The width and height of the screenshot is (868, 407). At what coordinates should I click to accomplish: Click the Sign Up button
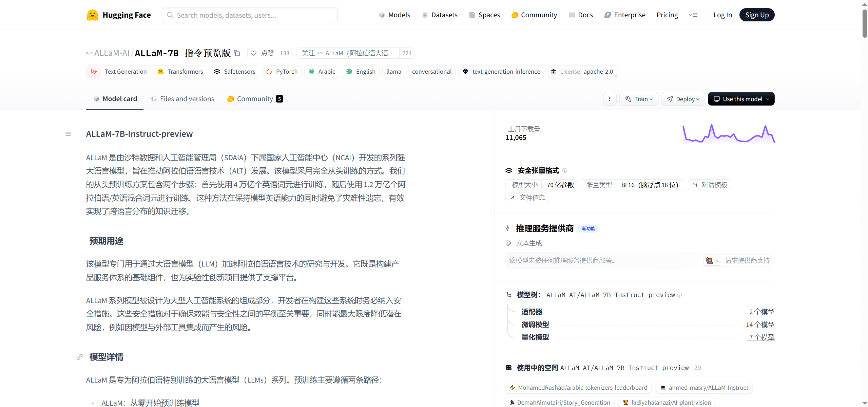tap(757, 15)
